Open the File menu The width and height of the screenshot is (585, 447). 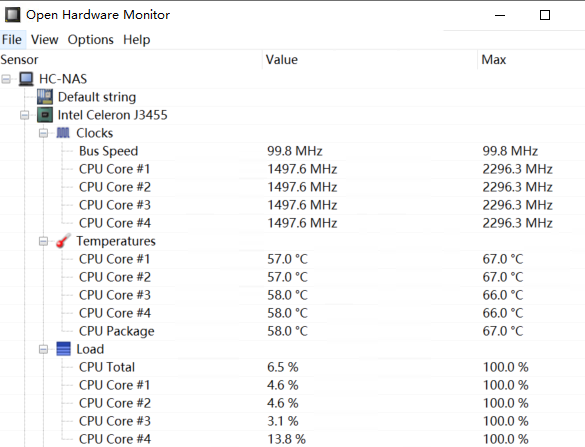(12, 40)
